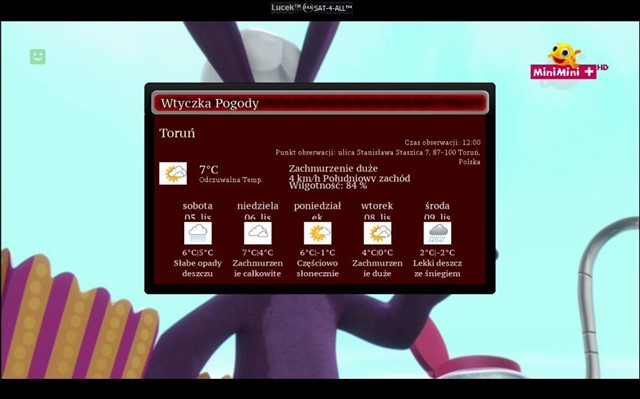The image size is (640, 399).
Task: Click the Punkt obserwacji address line
Action: 378,157
